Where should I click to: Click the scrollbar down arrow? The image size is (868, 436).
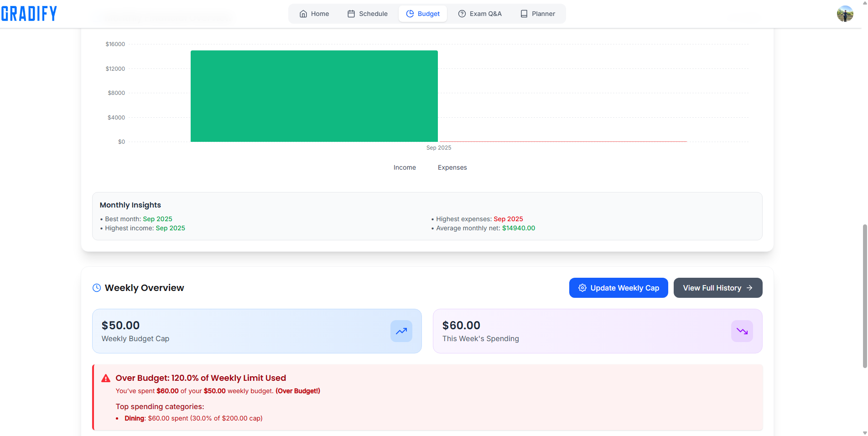click(864, 433)
